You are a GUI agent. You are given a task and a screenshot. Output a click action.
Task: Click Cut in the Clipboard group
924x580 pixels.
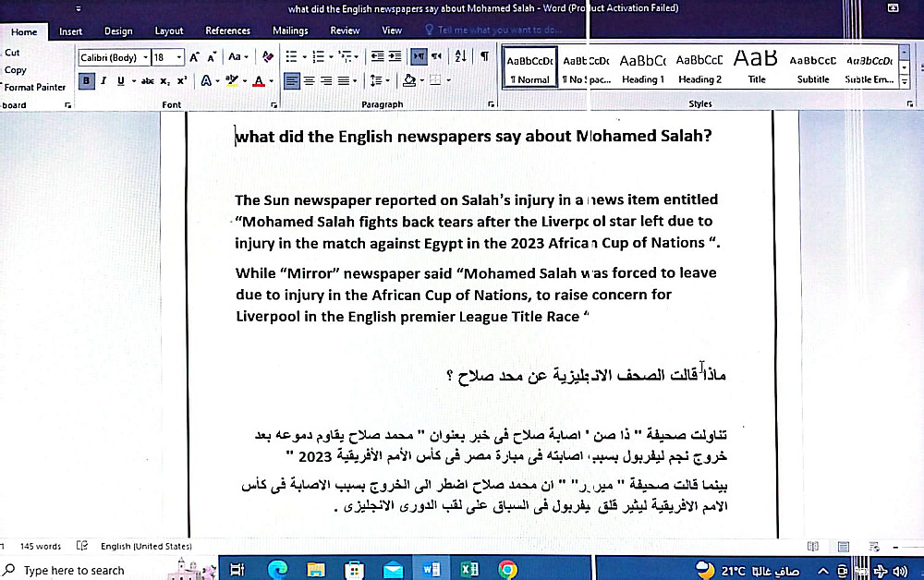(12, 53)
